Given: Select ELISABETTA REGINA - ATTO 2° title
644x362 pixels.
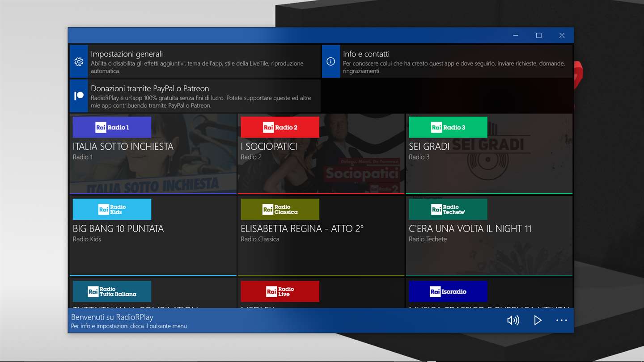Looking at the screenshot, I should coord(302,229).
